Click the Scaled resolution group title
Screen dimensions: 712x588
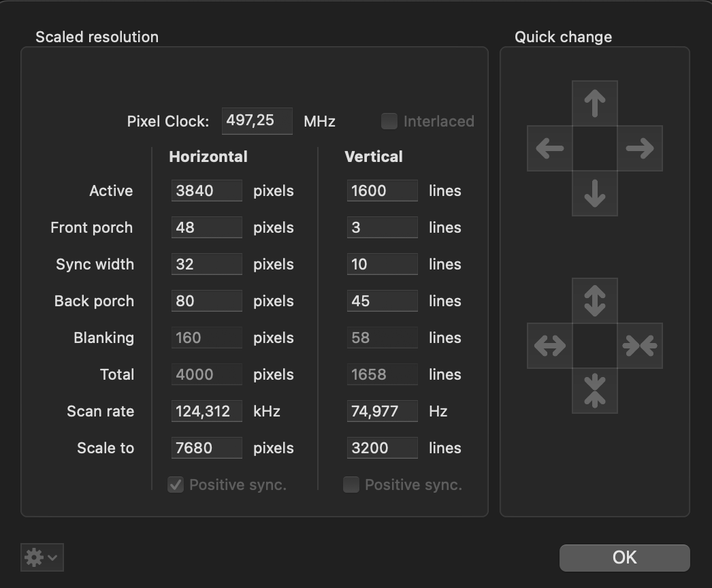(x=97, y=37)
